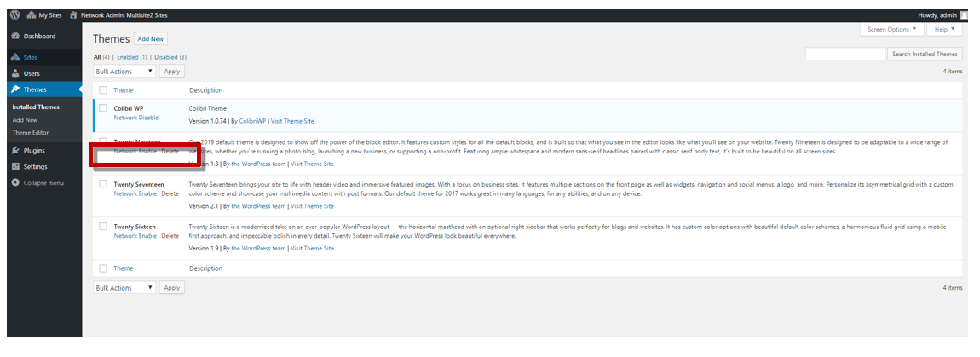Expand the Help dropdown tab
This screenshot has height=357, width=980.
[943, 29]
